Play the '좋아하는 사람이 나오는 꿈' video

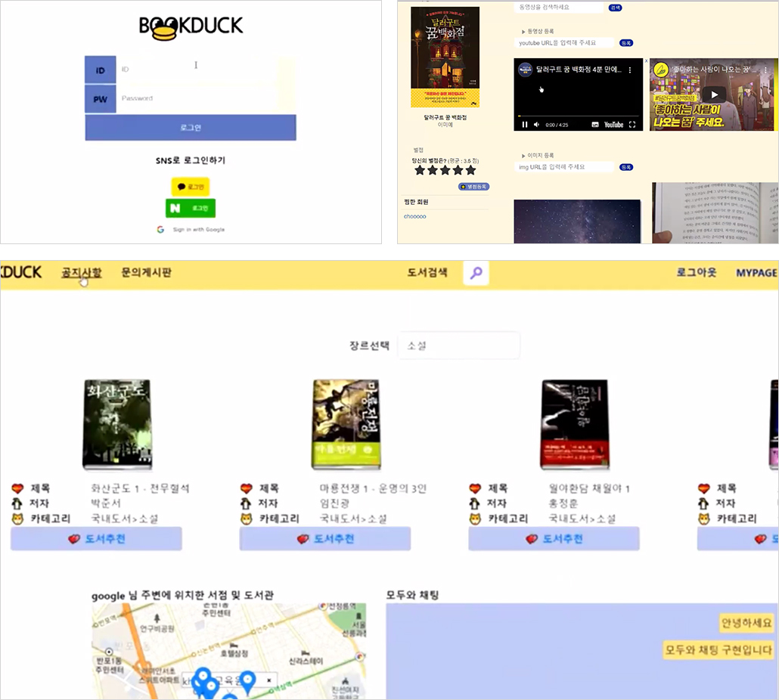tap(715, 94)
